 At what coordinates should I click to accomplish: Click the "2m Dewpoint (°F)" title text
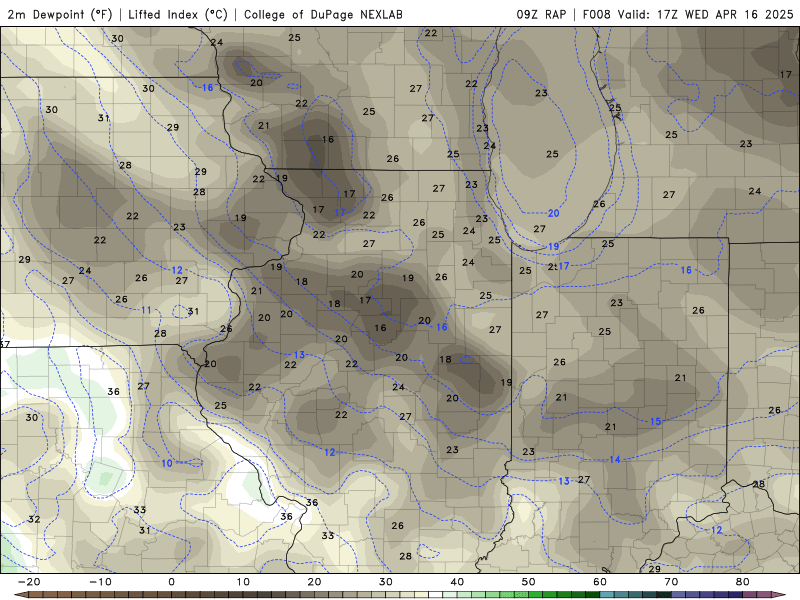click(60, 14)
